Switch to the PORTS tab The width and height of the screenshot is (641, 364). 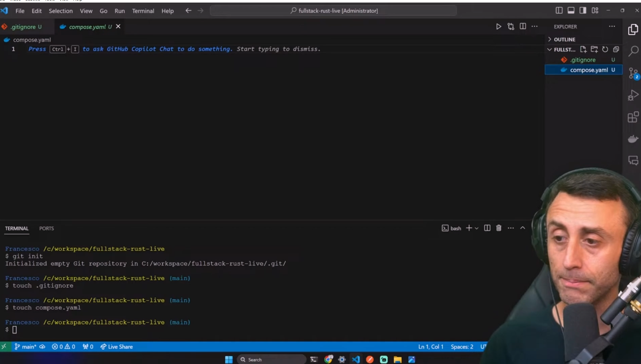click(46, 228)
